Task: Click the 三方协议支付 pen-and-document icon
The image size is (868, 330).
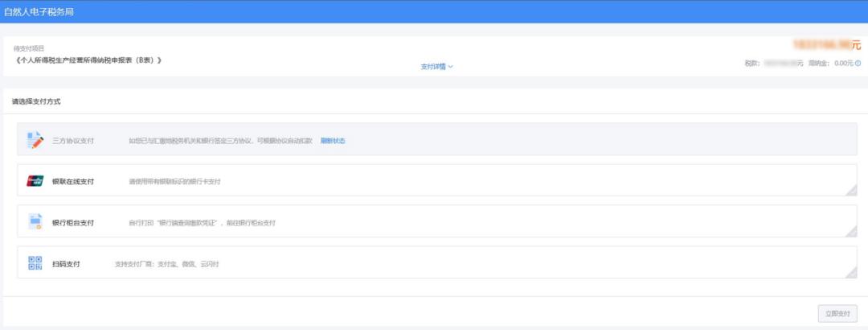Action: pos(35,140)
